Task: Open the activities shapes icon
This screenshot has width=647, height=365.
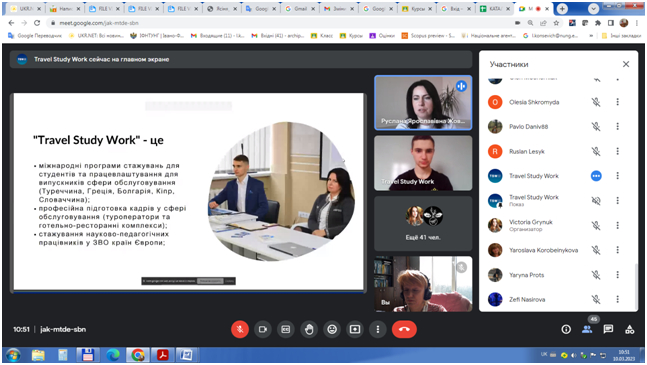Action: tap(629, 329)
